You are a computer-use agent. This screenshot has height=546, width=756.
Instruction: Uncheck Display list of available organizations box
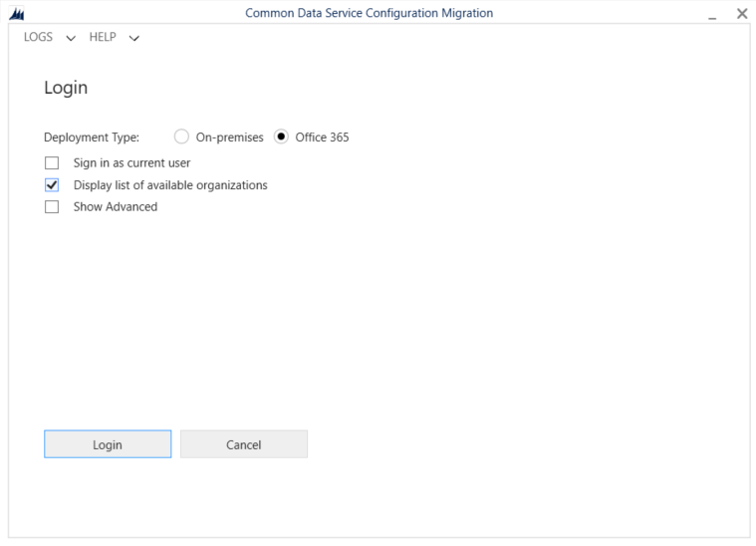tap(52, 185)
